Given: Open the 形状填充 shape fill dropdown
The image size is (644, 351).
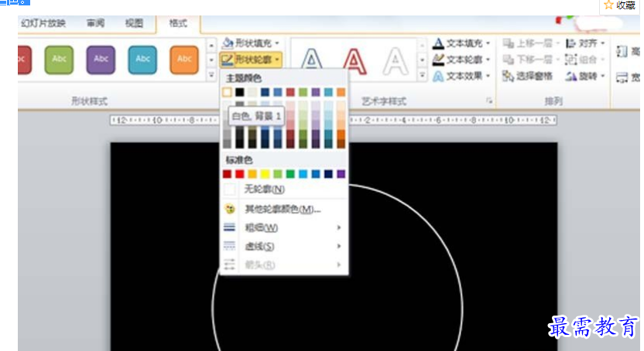Looking at the screenshot, I should point(251,43).
